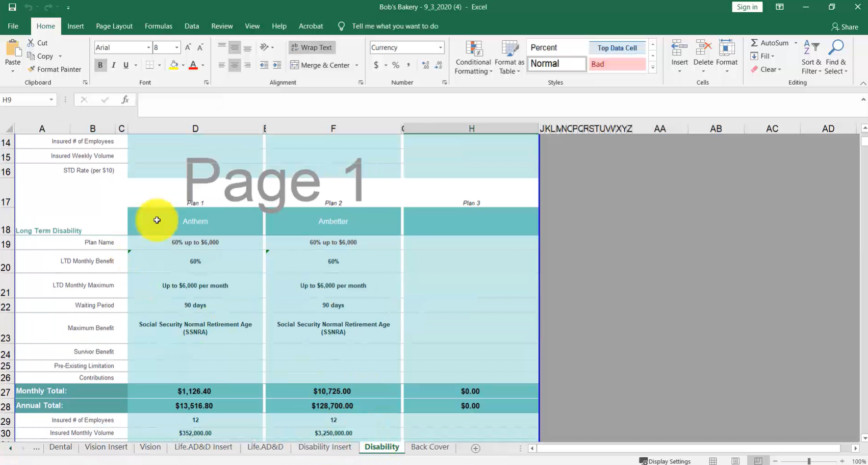Toggle Underline formatting
The width and height of the screenshot is (868, 465).
(126, 65)
